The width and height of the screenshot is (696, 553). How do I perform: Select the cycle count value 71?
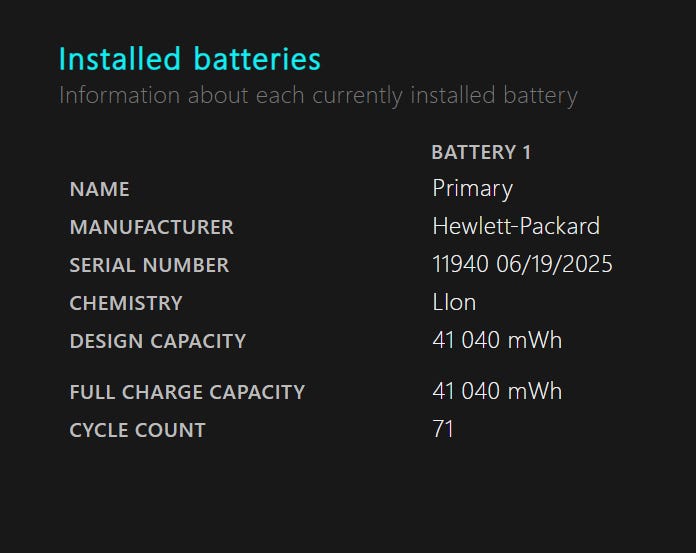[443, 429]
